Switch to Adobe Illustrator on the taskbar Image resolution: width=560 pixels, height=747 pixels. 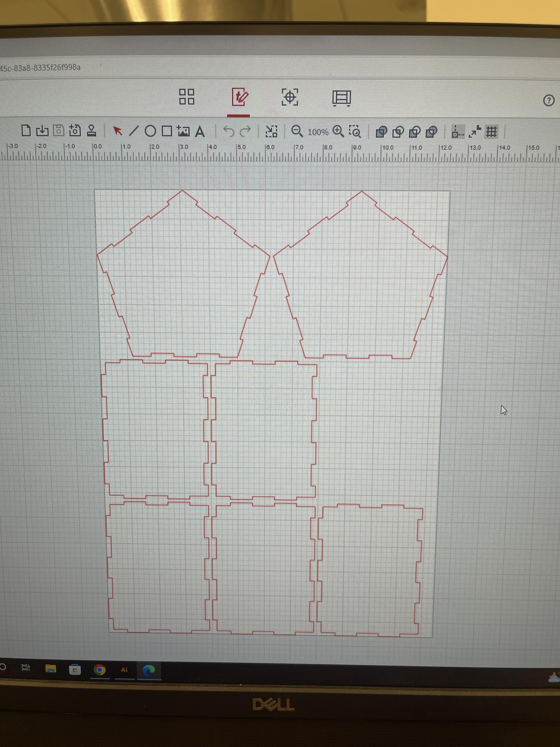124,670
